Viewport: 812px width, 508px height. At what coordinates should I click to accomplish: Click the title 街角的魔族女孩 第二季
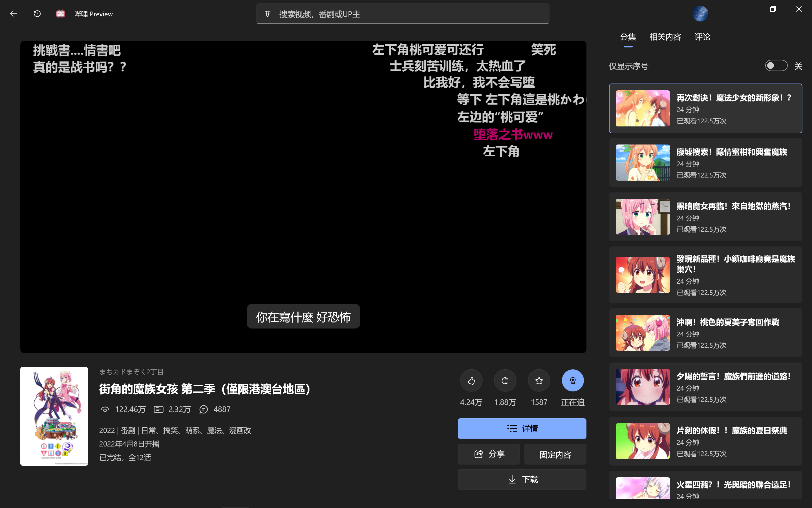(205, 389)
